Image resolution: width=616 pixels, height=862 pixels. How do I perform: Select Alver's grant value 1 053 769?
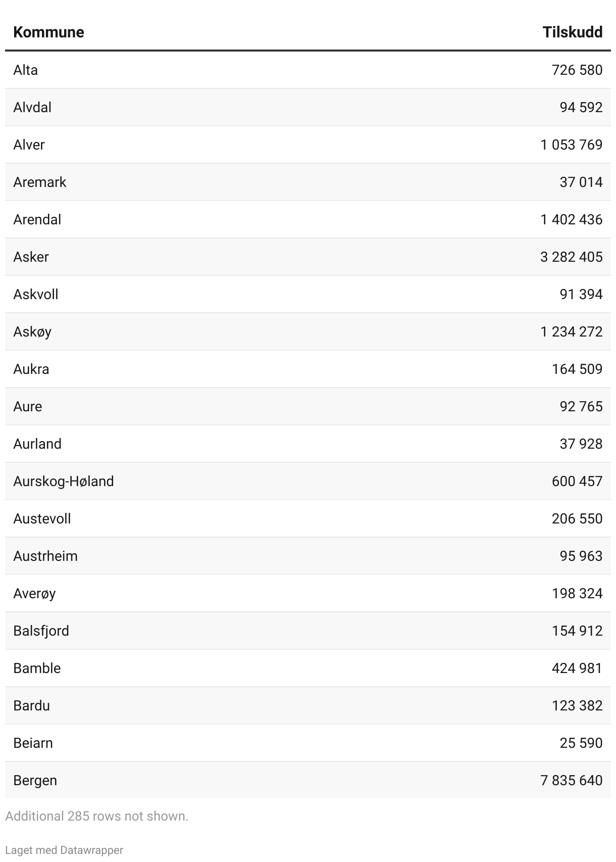pyautogui.click(x=571, y=145)
